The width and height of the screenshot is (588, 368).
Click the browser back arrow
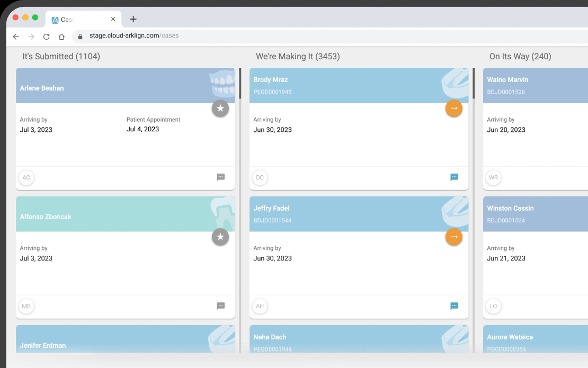pyautogui.click(x=16, y=37)
